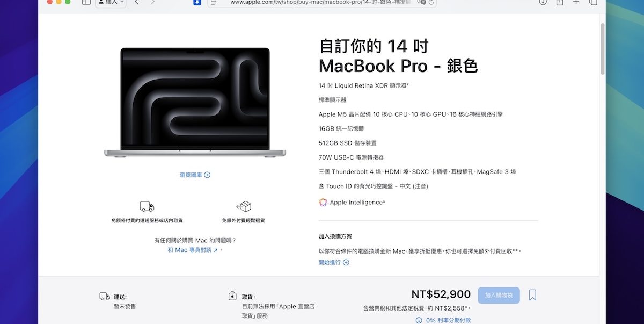Click 加入購物袋 button
Image resolution: width=644 pixels, height=324 pixels.
point(499,295)
